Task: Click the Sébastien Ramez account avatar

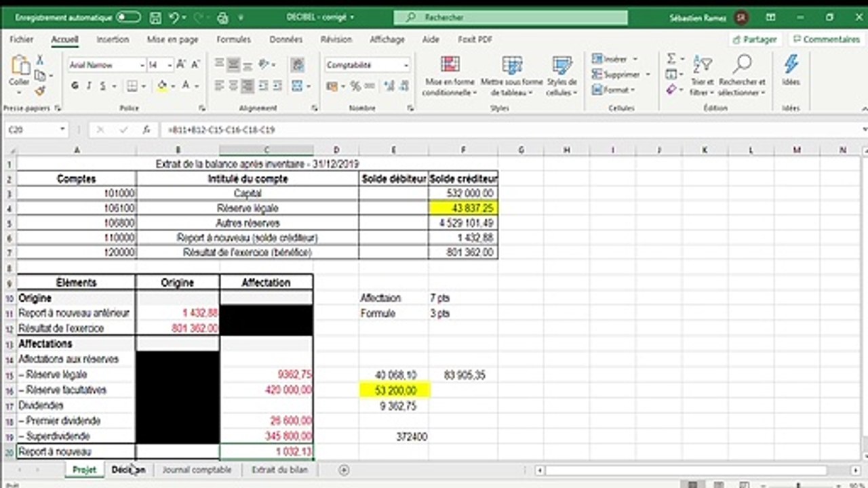Action: (x=742, y=18)
